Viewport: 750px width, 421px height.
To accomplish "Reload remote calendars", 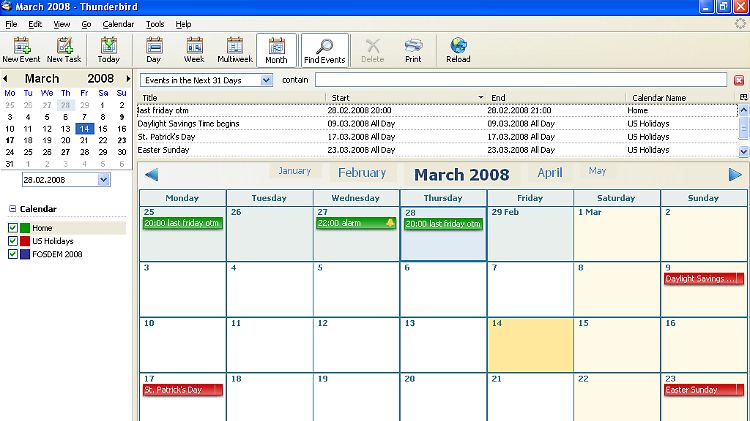I will [x=458, y=50].
